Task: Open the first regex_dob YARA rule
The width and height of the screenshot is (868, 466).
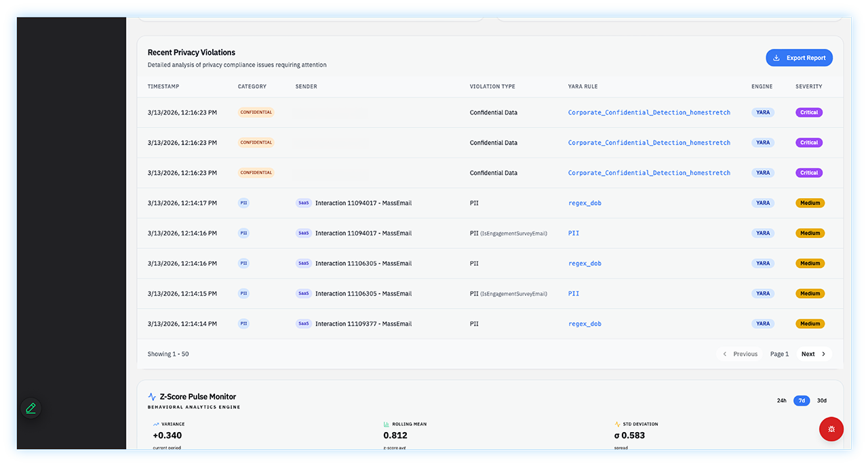Action: click(585, 203)
